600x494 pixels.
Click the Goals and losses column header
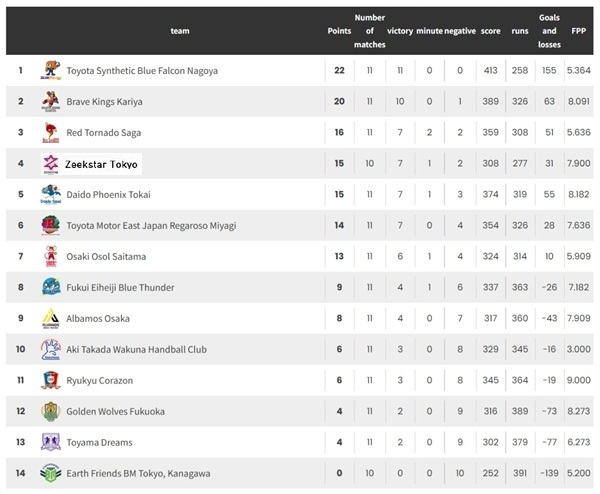[x=549, y=31]
